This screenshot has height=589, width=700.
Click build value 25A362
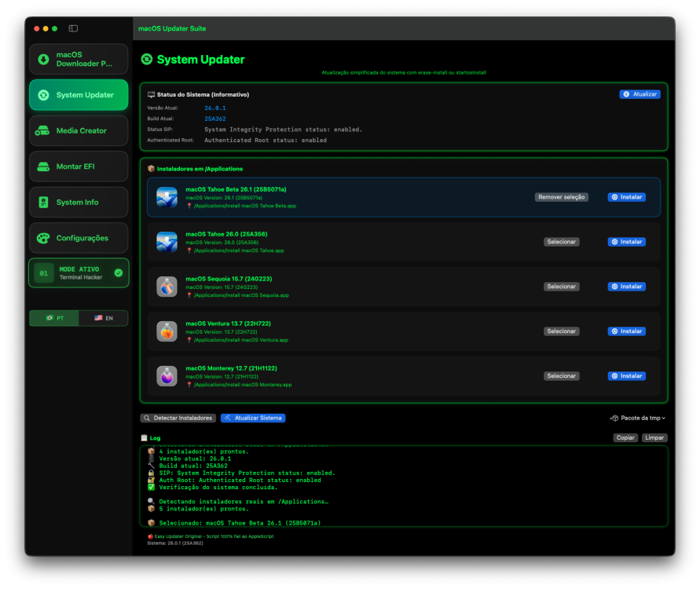click(215, 119)
